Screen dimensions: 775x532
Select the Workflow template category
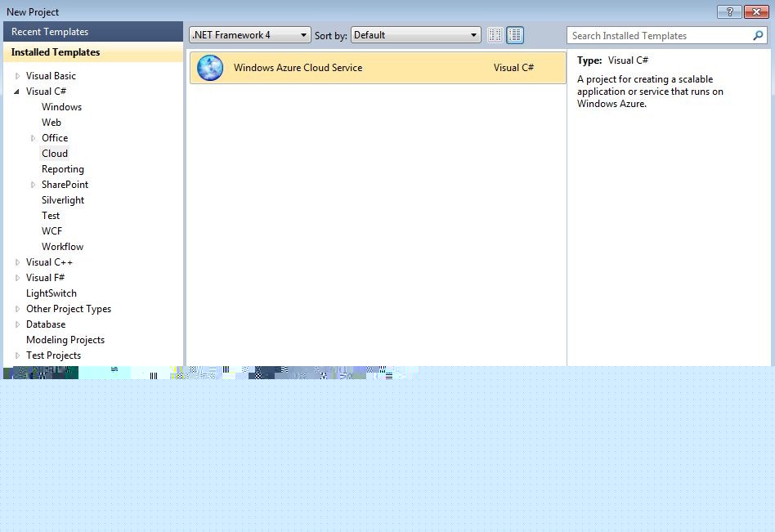[x=62, y=247]
